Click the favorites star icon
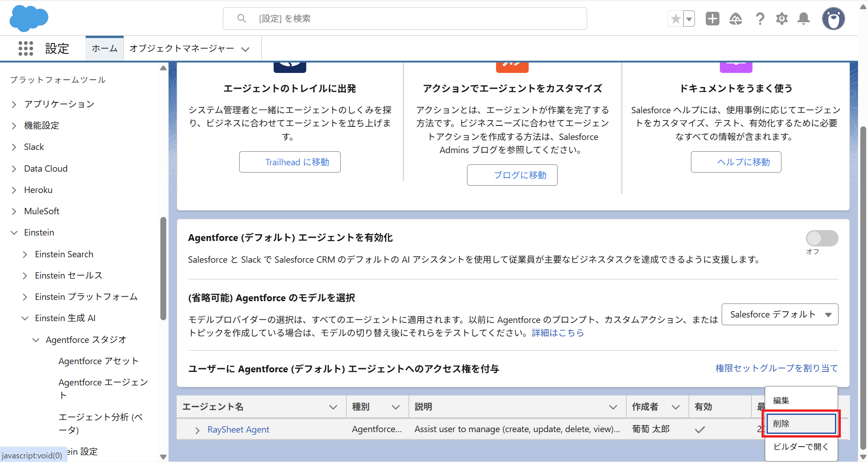This screenshot has width=868, height=462. tap(675, 19)
